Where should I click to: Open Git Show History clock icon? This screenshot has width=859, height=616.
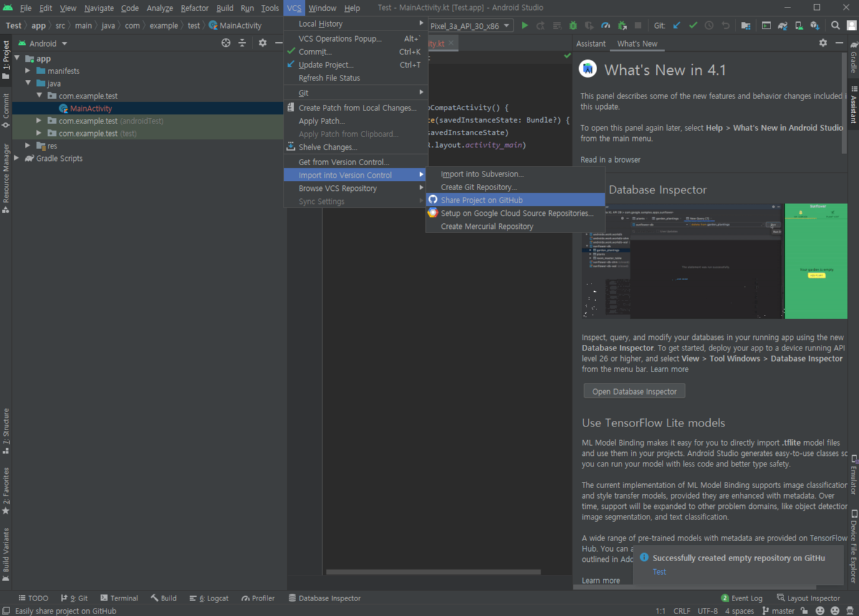tap(709, 26)
